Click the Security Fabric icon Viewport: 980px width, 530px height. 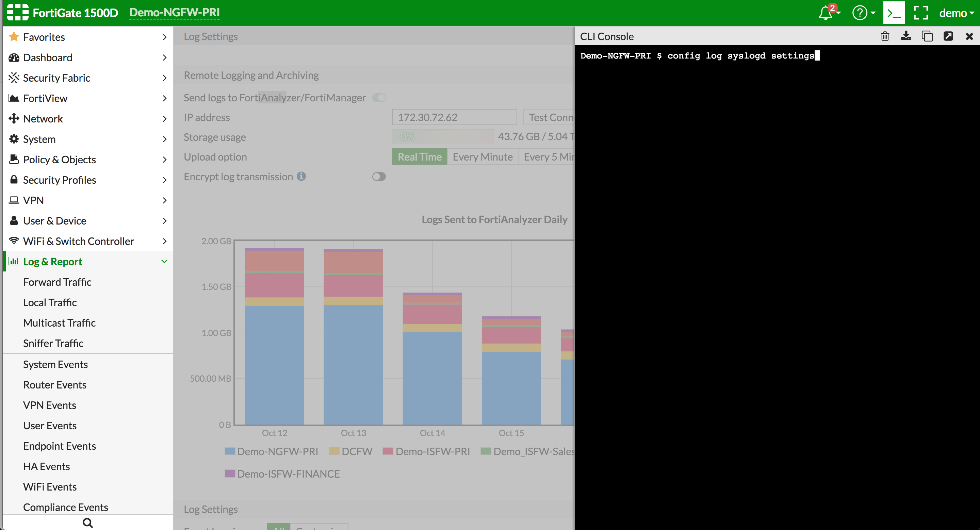click(x=14, y=78)
